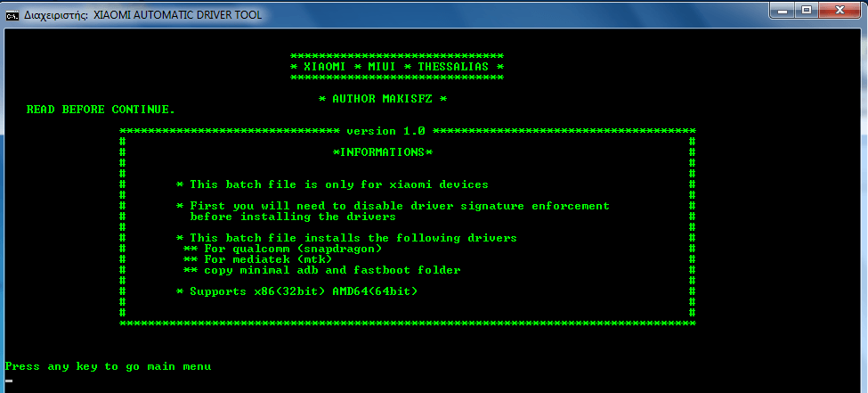Click the window title text 'XIAOMI AUTOMATIC DRIVER TOOL'
The width and height of the screenshot is (868, 393).
pos(178,15)
